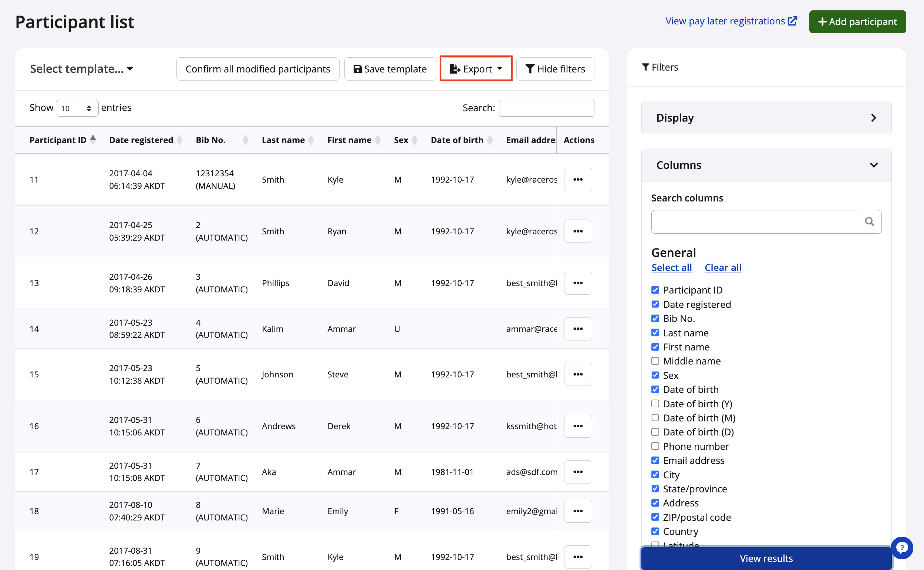924x570 pixels.
Task: Click the help question mark bubble
Action: (x=901, y=547)
